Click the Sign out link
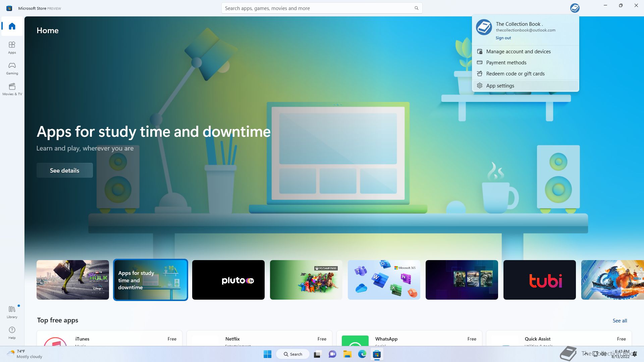The width and height of the screenshot is (644, 362). pyautogui.click(x=503, y=38)
